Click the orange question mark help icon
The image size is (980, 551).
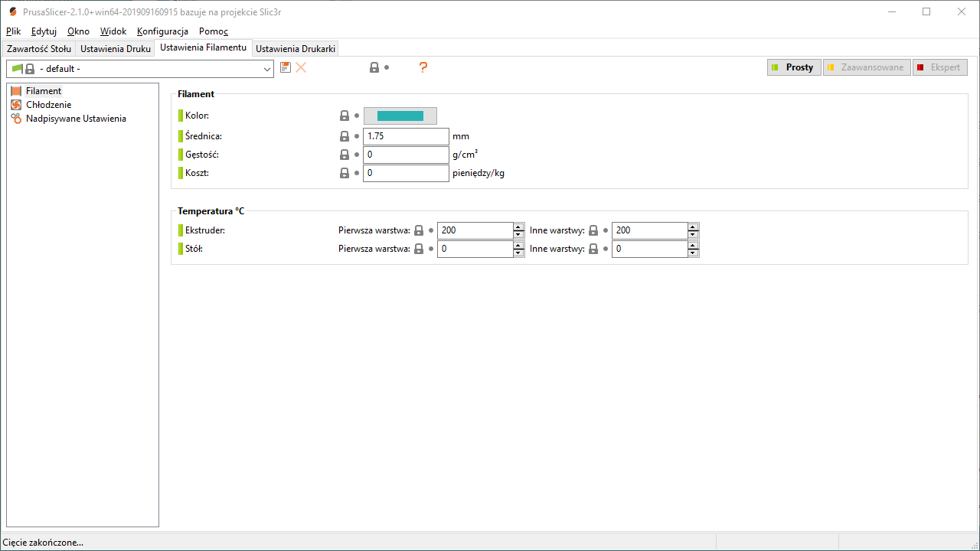(423, 67)
